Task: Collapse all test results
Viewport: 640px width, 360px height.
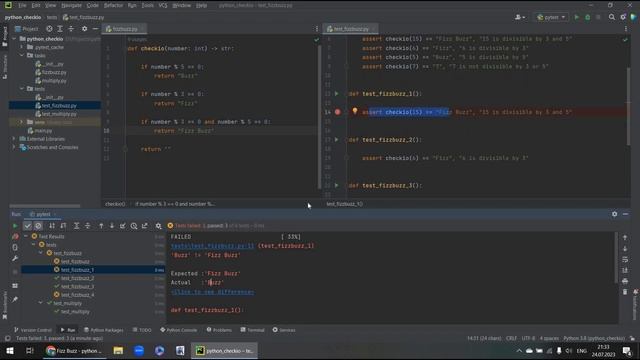Action: tap(87, 226)
